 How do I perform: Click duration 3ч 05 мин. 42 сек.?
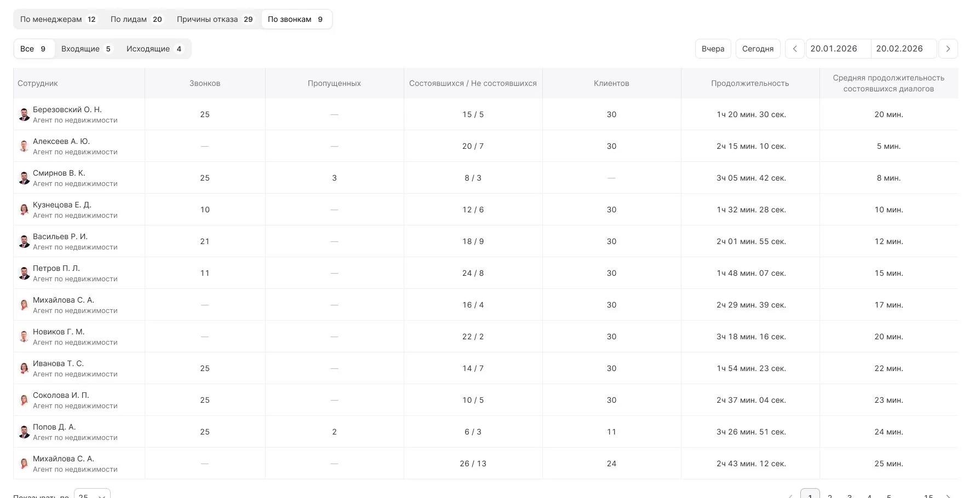coord(751,178)
